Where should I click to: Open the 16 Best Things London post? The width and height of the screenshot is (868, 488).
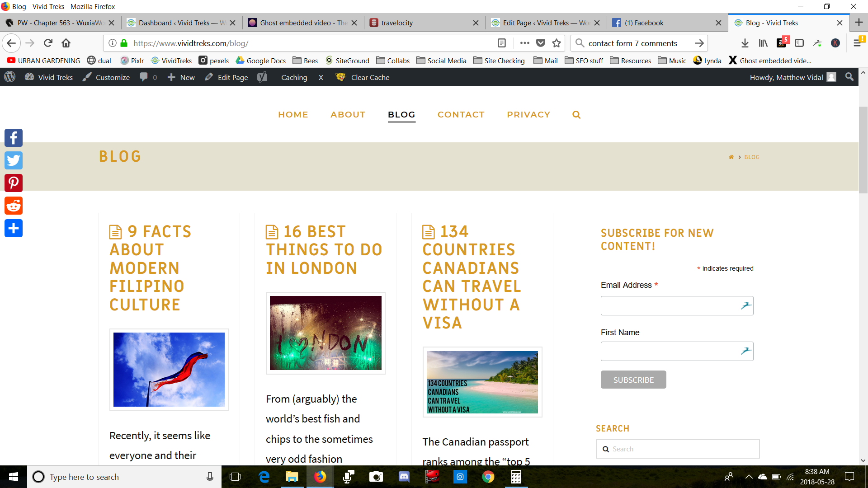click(x=324, y=249)
